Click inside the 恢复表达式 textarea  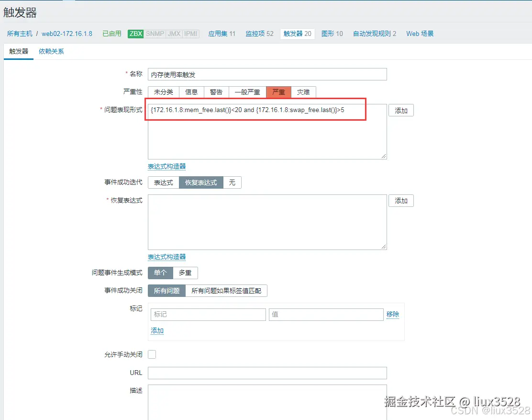click(x=267, y=222)
